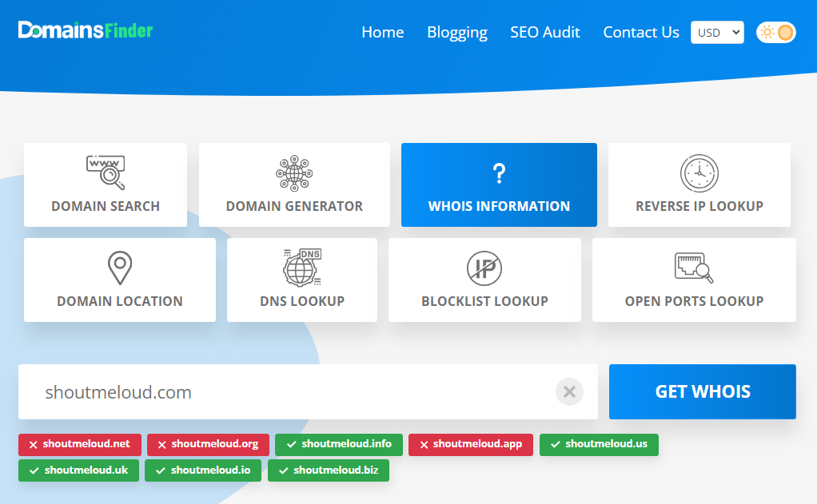Open the SEO Audit page
This screenshot has height=504, width=817.
point(545,32)
